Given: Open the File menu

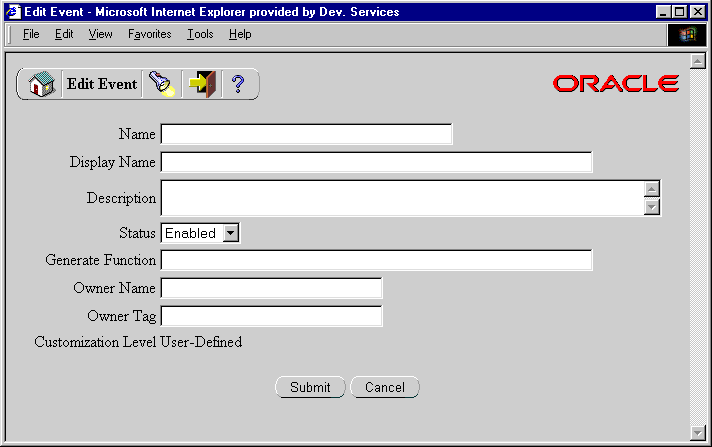Looking at the screenshot, I should (x=31, y=34).
